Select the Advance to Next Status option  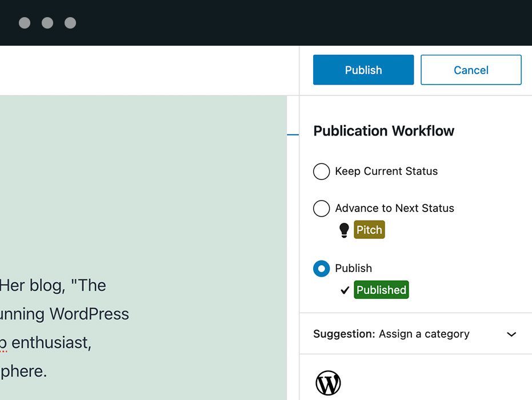click(x=321, y=209)
